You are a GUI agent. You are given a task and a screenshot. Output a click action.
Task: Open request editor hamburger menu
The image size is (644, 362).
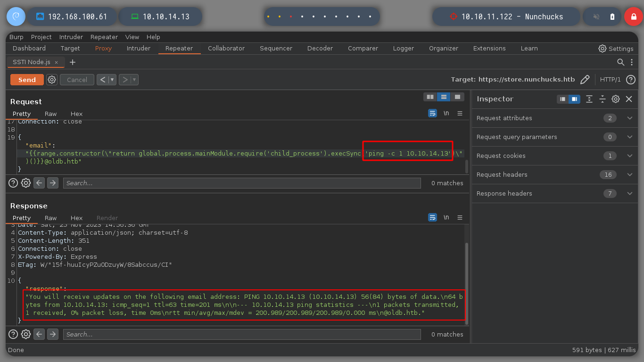[x=460, y=113]
